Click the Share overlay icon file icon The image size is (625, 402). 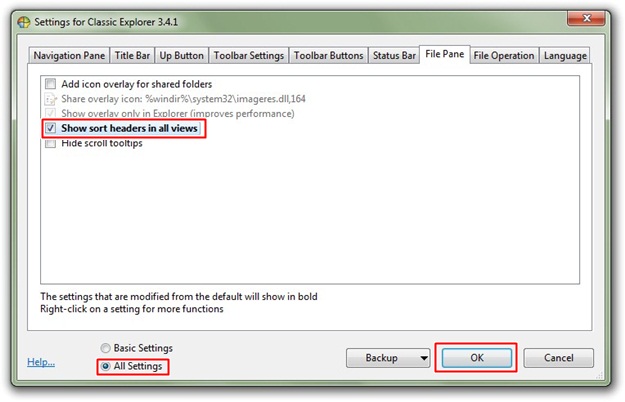pos(50,99)
